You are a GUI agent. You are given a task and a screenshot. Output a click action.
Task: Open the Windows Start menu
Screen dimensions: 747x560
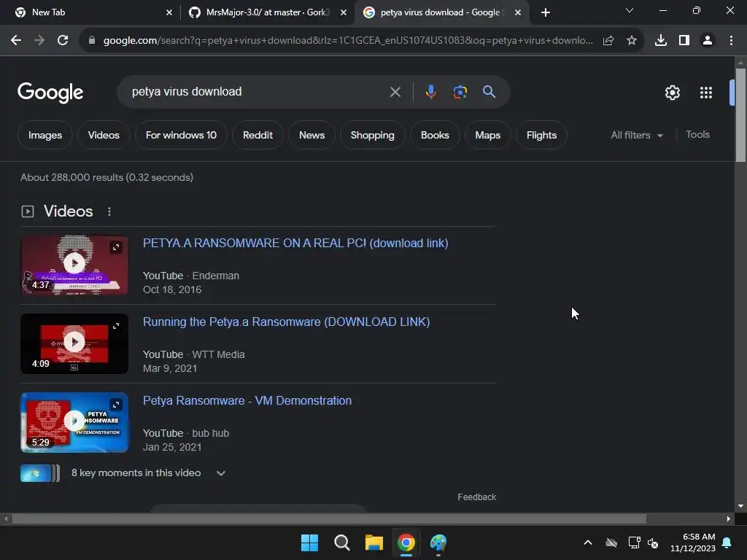(x=309, y=542)
